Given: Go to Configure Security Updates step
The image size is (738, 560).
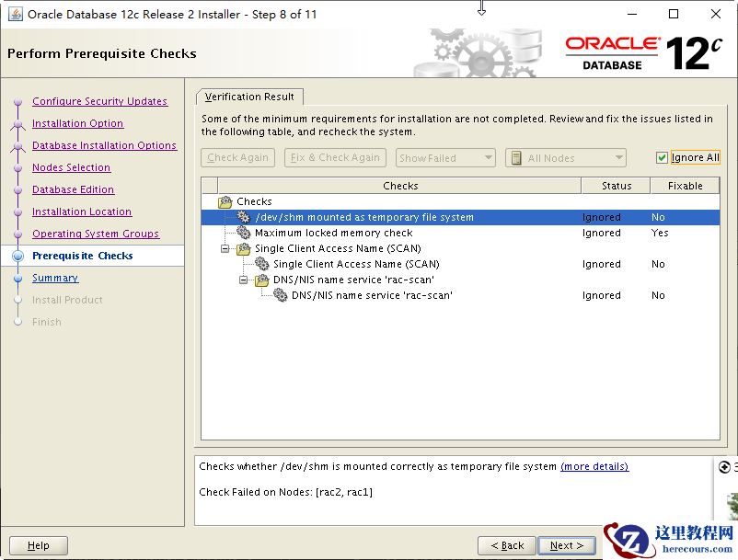Looking at the screenshot, I should point(99,101).
